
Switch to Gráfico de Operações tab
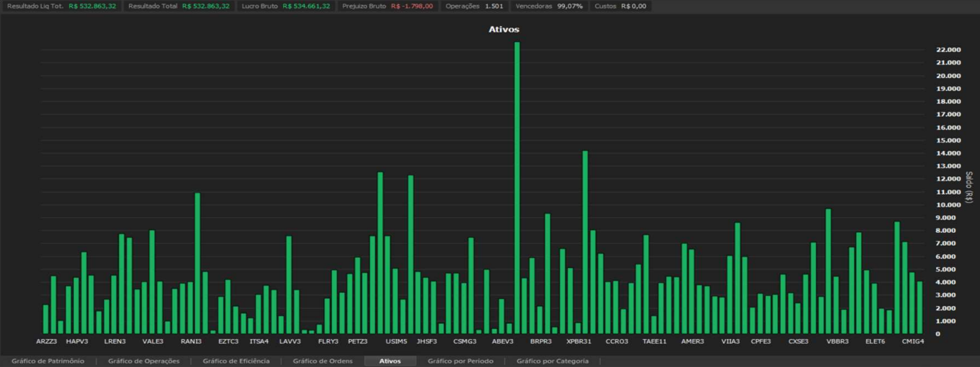pyautogui.click(x=144, y=361)
